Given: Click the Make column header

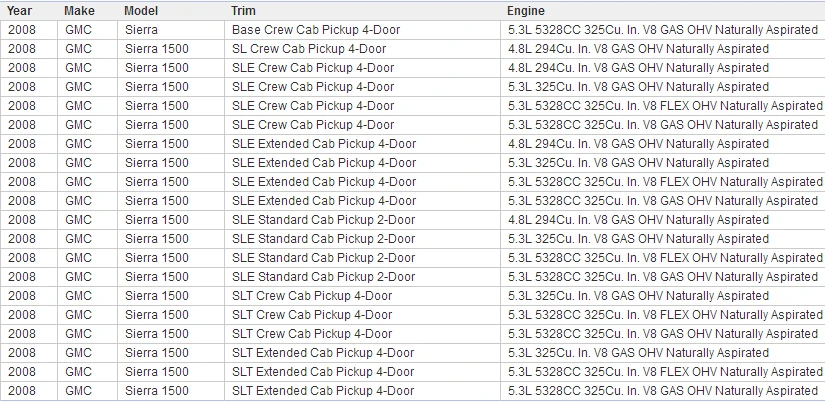Looking at the screenshot, I should [87, 11].
